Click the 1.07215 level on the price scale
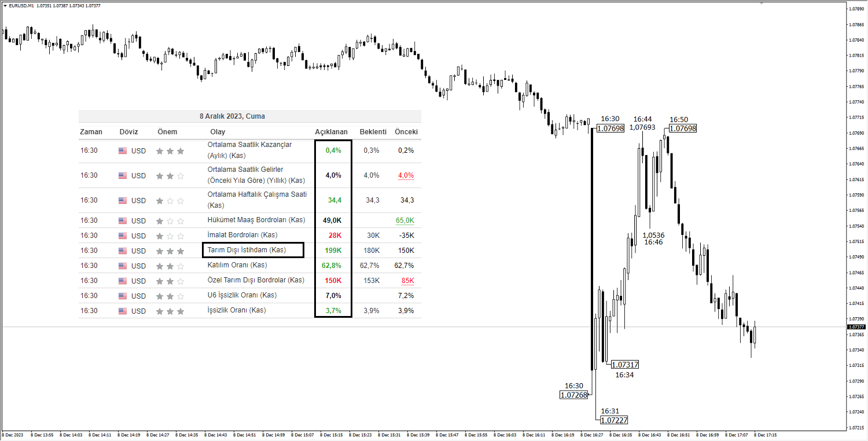Viewport: 868px width, 441px height. point(856,428)
